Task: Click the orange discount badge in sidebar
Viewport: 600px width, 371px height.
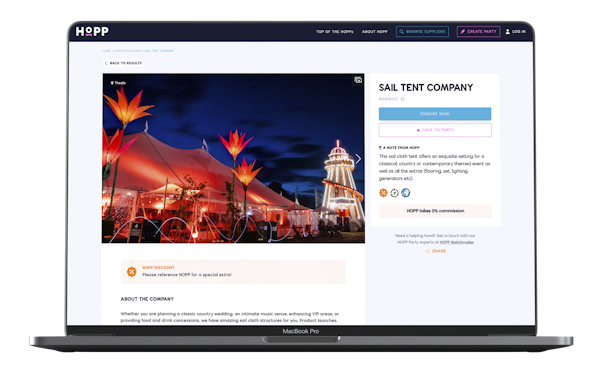Action: (383, 193)
